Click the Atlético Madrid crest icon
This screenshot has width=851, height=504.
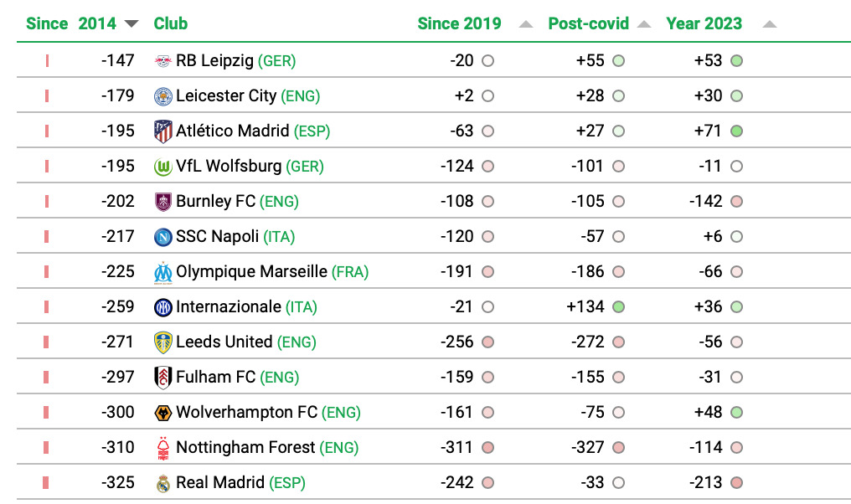pos(162,131)
